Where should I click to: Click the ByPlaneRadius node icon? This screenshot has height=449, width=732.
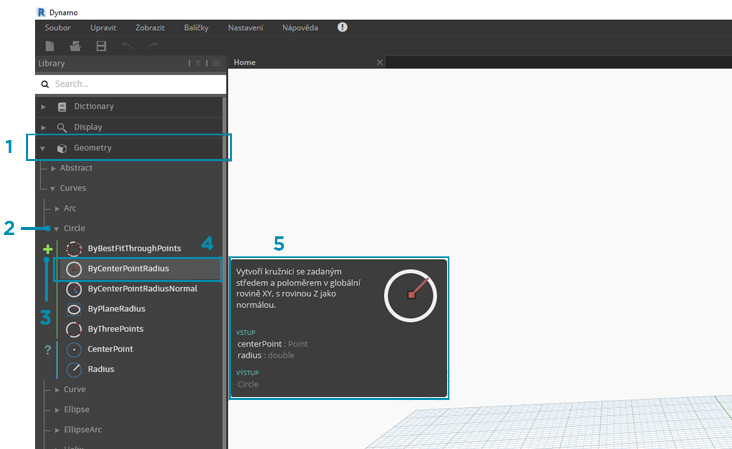pos(74,309)
